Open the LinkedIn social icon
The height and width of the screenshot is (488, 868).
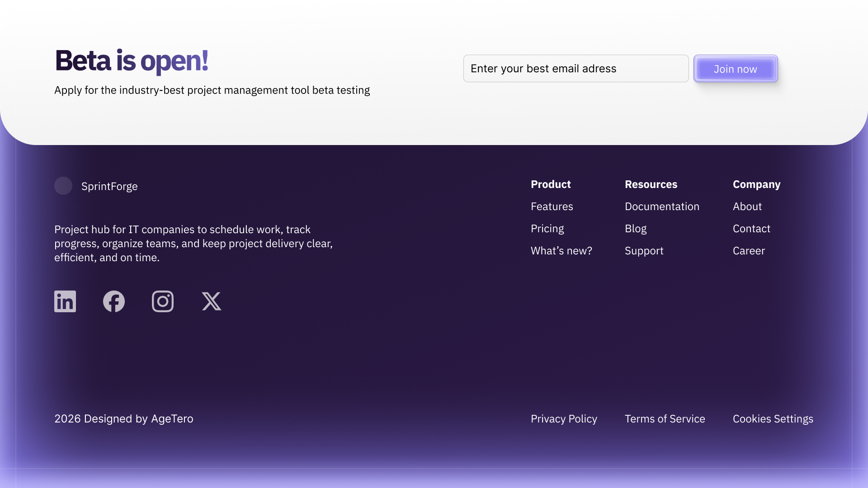pyautogui.click(x=65, y=301)
